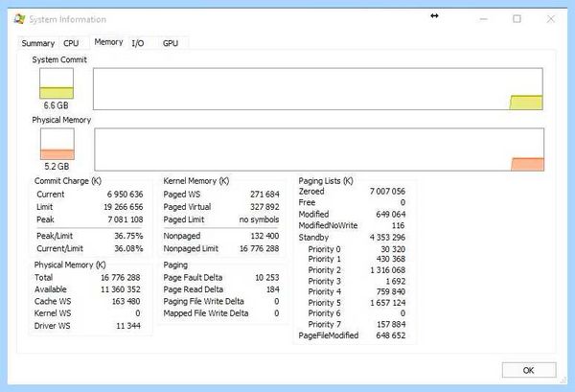The width and height of the screenshot is (575, 392).
Task: Click the Commit Charge (K) group heading
Action: pyautogui.click(x=68, y=181)
